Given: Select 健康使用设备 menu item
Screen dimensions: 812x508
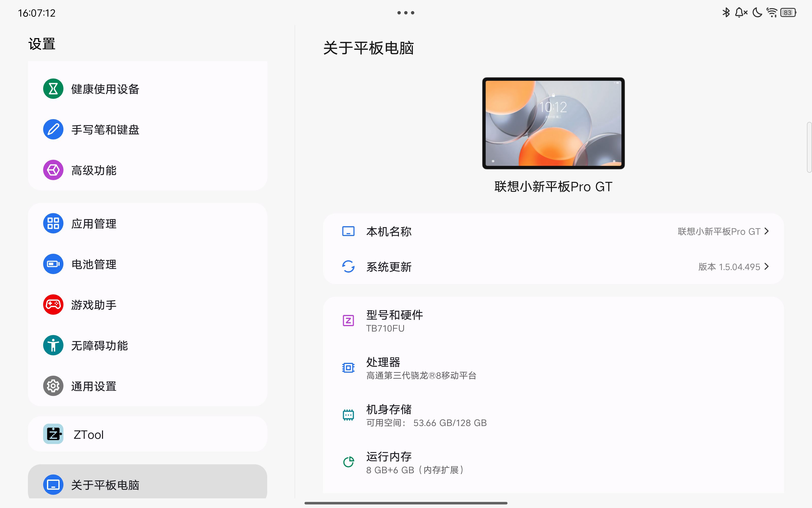Looking at the screenshot, I should tap(148, 89).
